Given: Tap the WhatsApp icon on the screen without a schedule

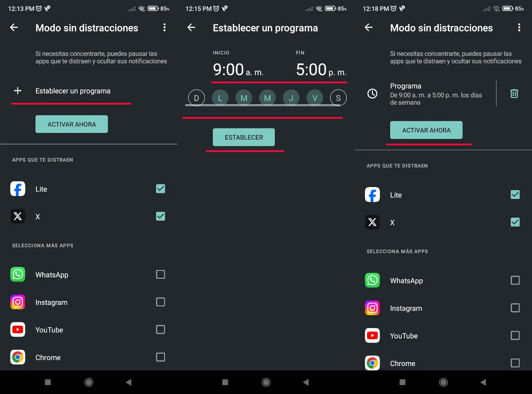Looking at the screenshot, I should [18, 275].
